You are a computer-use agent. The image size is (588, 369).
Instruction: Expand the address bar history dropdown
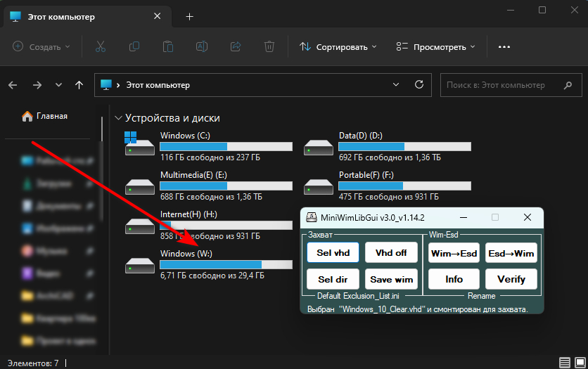click(395, 84)
